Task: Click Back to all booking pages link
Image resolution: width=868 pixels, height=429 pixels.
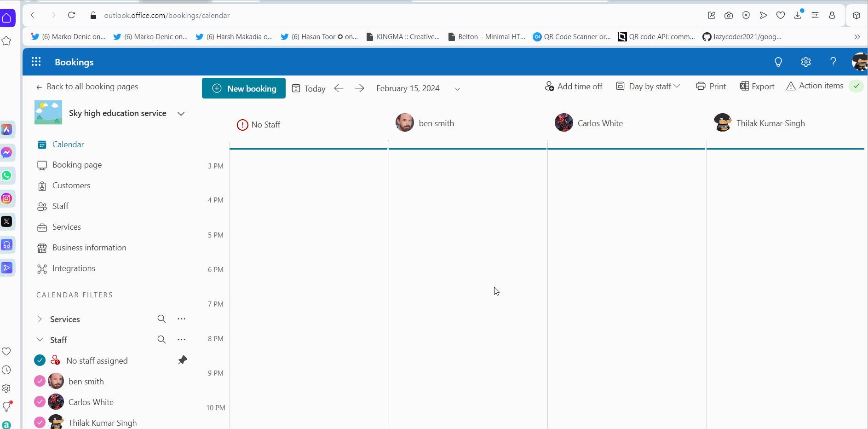Action: tap(92, 87)
